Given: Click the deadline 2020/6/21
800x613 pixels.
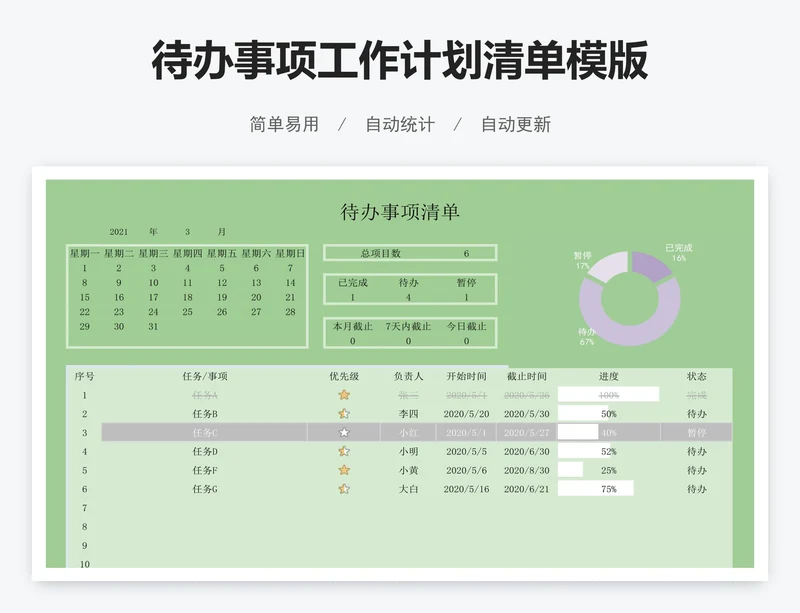Looking at the screenshot, I should [x=527, y=489].
